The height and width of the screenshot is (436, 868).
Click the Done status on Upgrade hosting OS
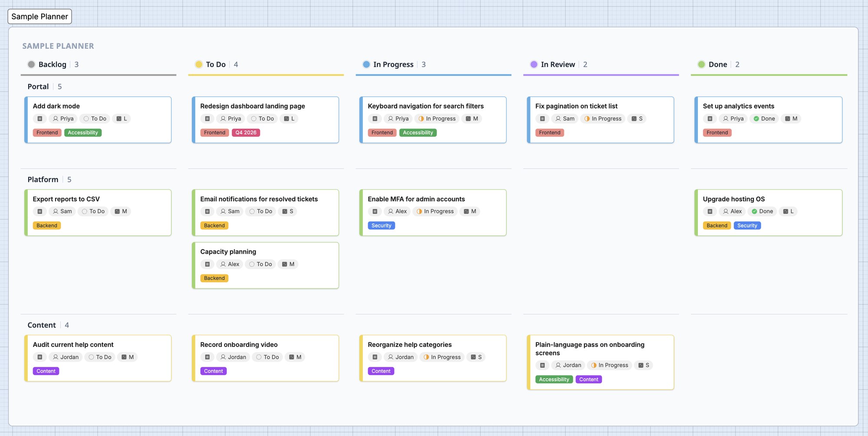(762, 211)
